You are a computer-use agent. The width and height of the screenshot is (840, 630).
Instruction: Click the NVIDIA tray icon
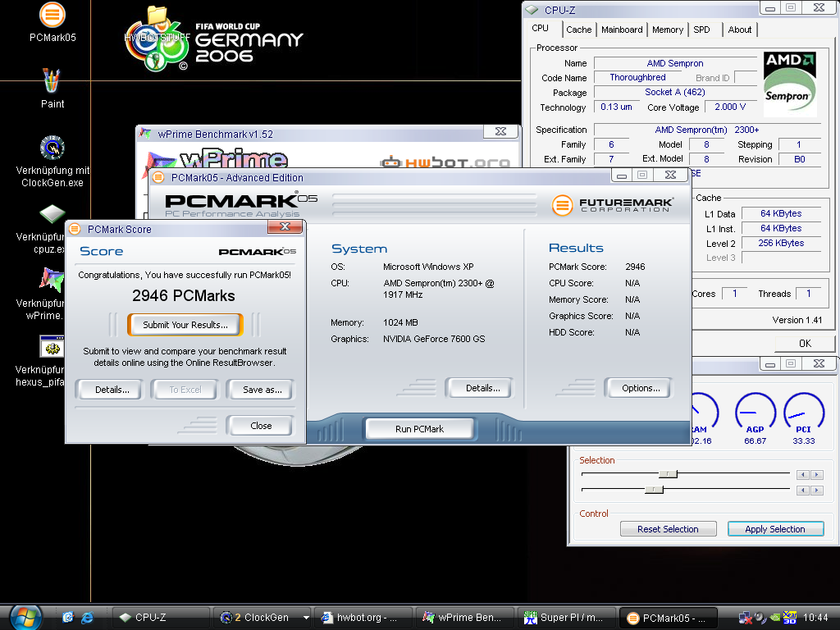(x=774, y=618)
